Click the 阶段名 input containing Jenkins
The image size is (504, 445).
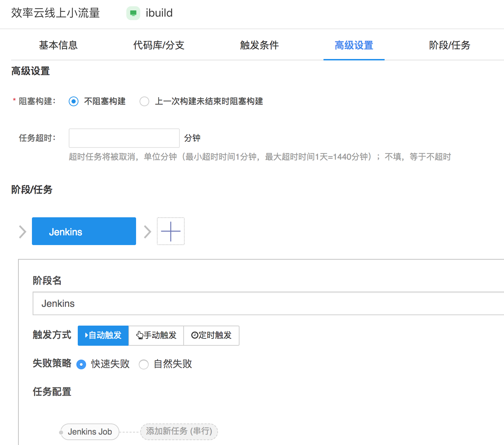tap(268, 303)
